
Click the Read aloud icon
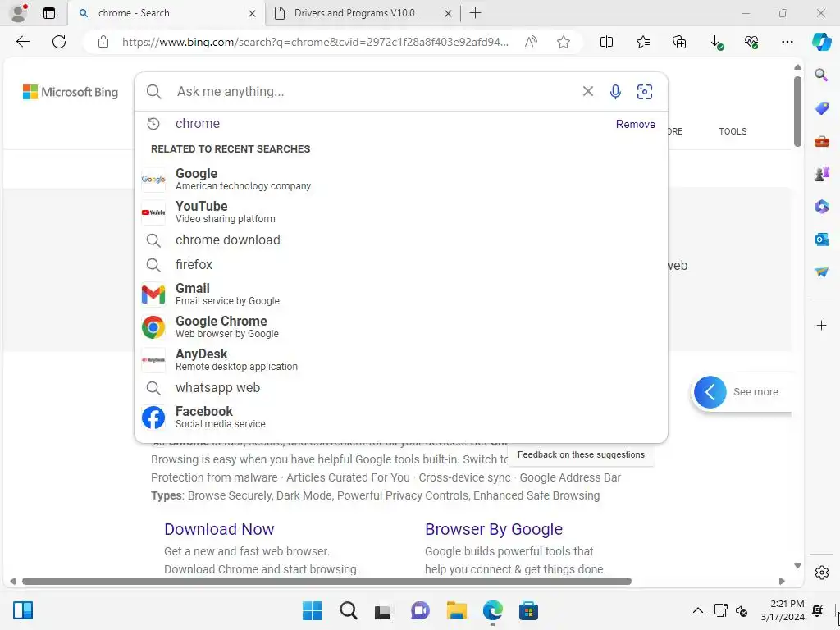point(531,42)
